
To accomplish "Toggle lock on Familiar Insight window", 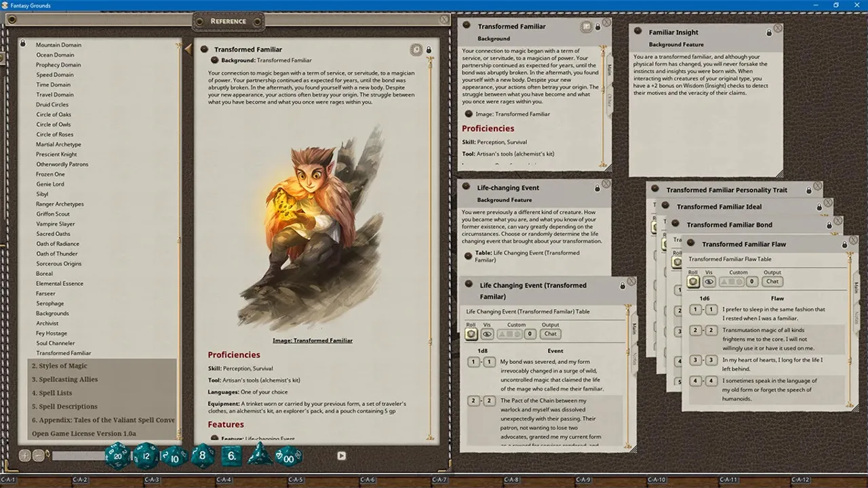I will click(769, 33).
